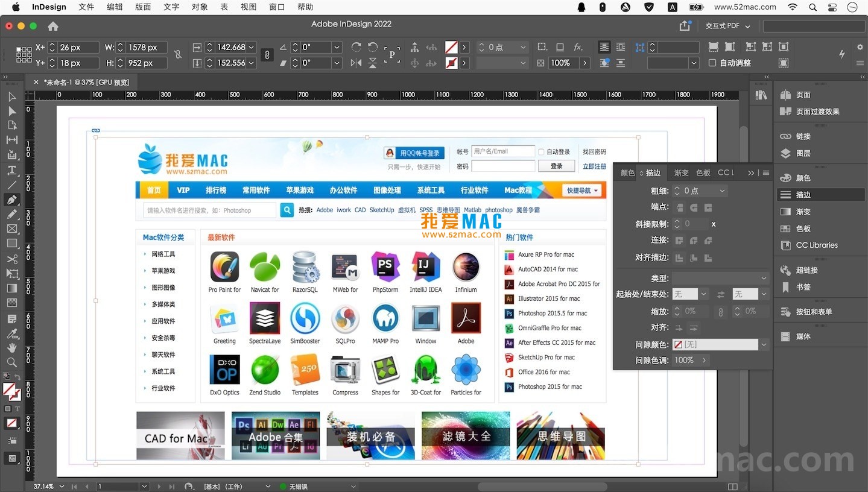Click the horizontal scrollbar at the bottom

(542, 486)
